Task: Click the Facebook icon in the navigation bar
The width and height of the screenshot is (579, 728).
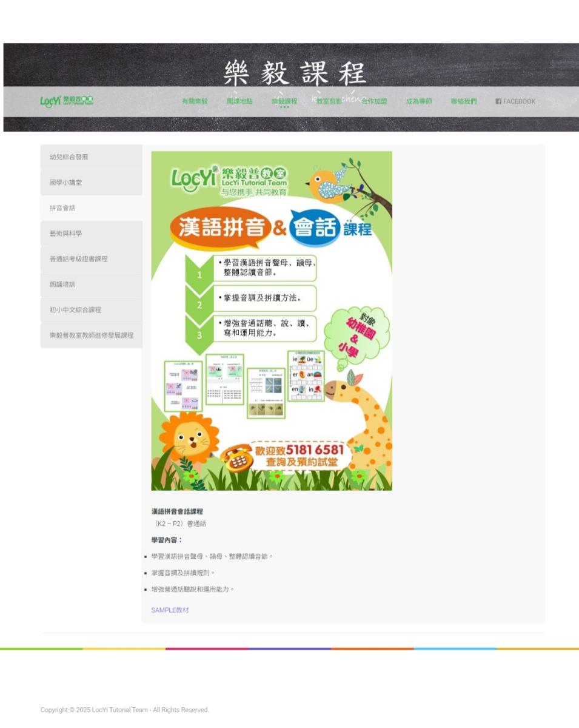Action: click(498, 101)
